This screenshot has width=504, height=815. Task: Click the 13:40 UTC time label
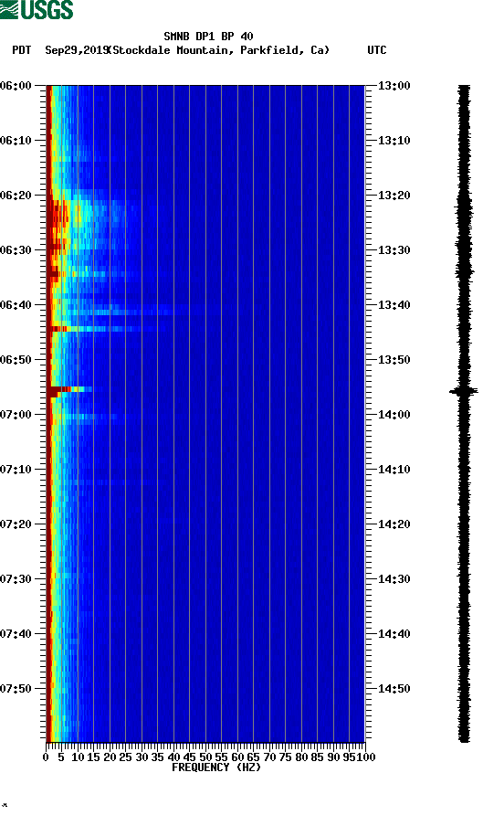coord(394,304)
